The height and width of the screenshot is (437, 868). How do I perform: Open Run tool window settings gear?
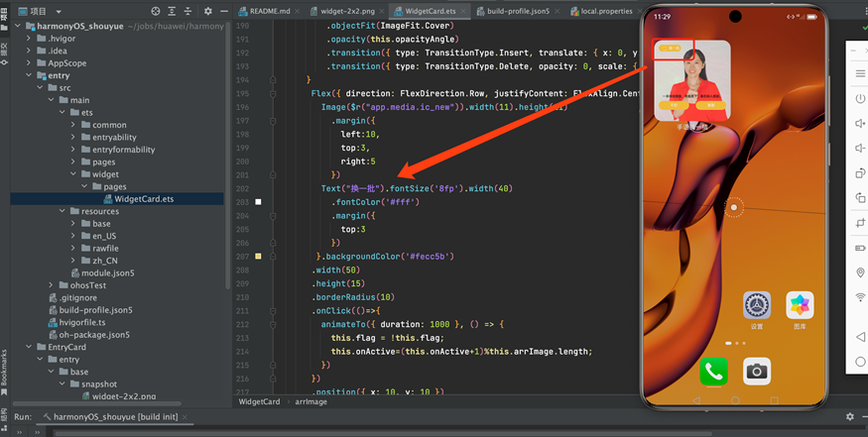click(850, 416)
